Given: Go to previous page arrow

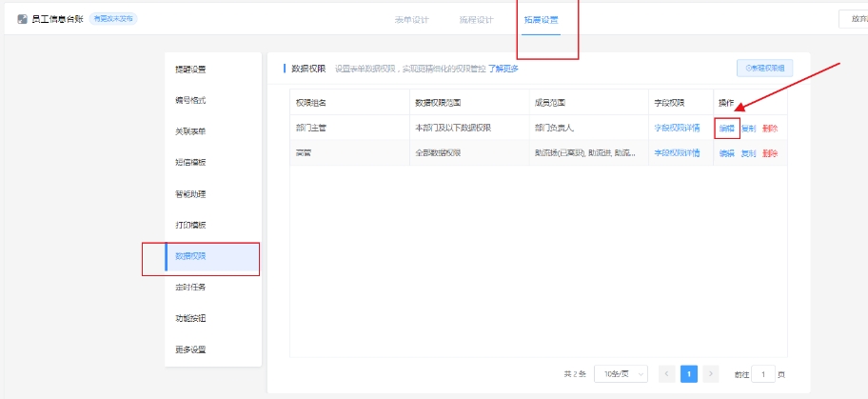Looking at the screenshot, I should [667, 374].
